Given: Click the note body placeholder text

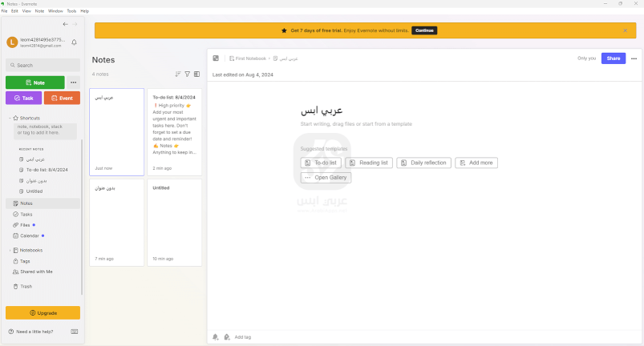Looking at the screenshot, I should tap(356, 124).
